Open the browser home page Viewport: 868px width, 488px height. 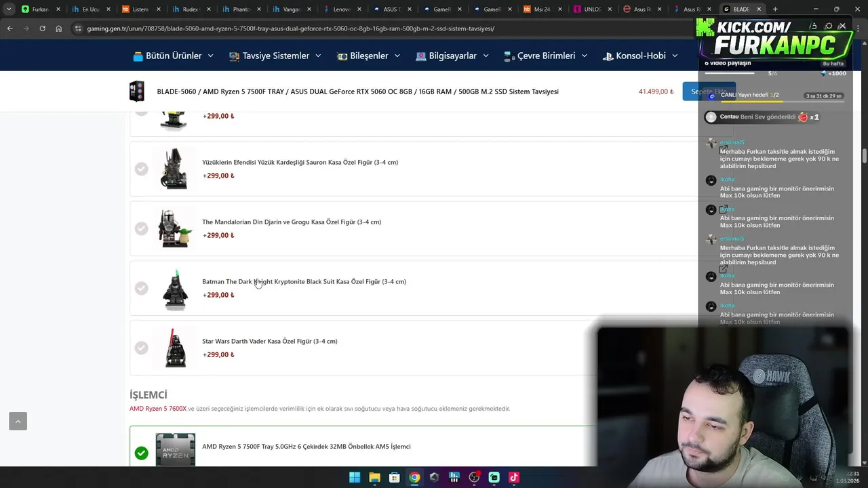[x=58, y=28]
